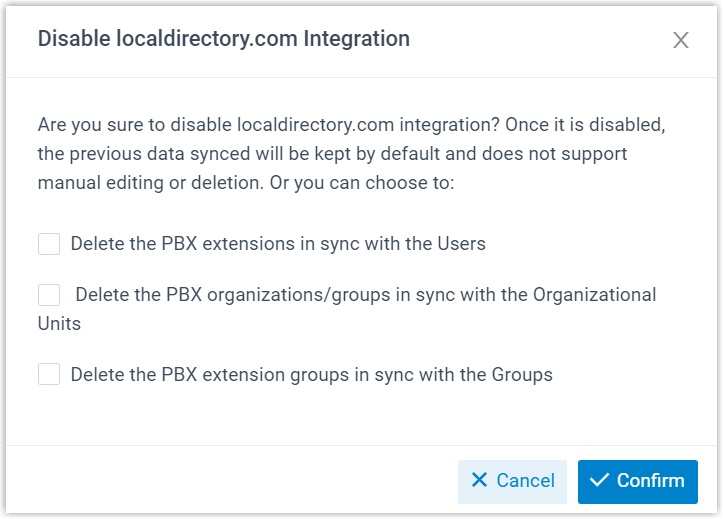This screenshot has height=519, width=723.
Task: Click the checkmark icon inside Confirm button
Action: (x=599, y=481)
